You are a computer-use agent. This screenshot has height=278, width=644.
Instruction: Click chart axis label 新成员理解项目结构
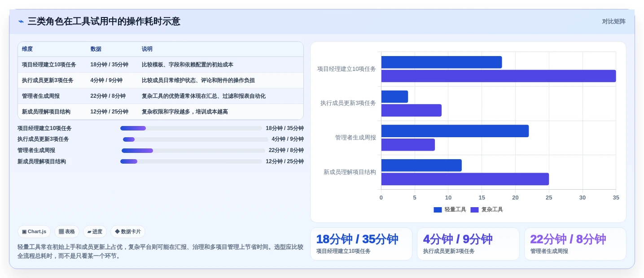(x=350, y=172)
